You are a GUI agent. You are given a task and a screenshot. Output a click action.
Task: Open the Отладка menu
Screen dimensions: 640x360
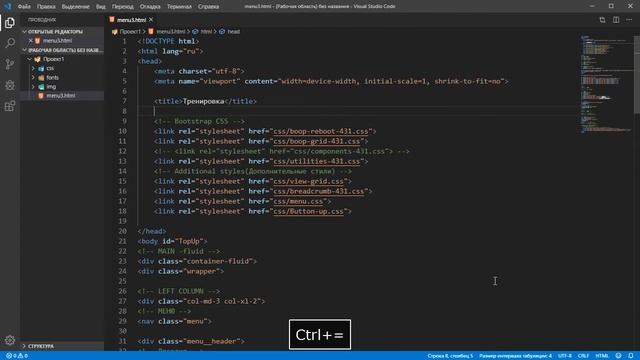click(x=150, y=7)
